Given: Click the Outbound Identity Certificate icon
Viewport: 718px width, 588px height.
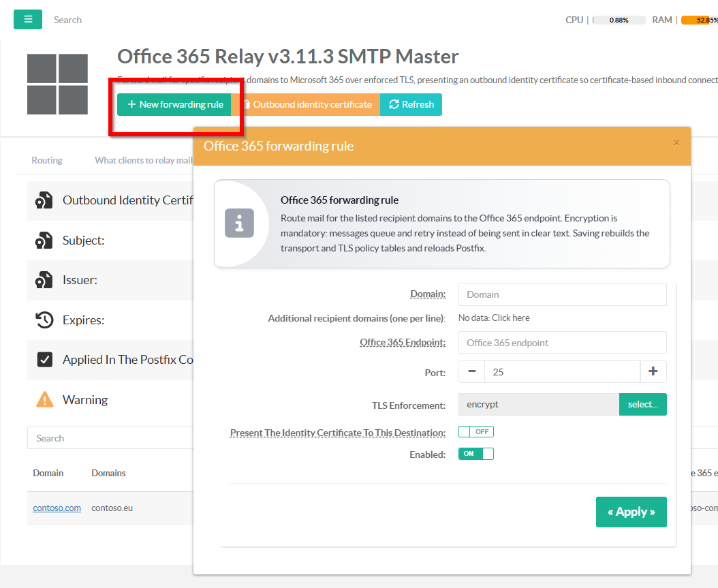Looking at the screenshot, I should (x=44, y=200).
